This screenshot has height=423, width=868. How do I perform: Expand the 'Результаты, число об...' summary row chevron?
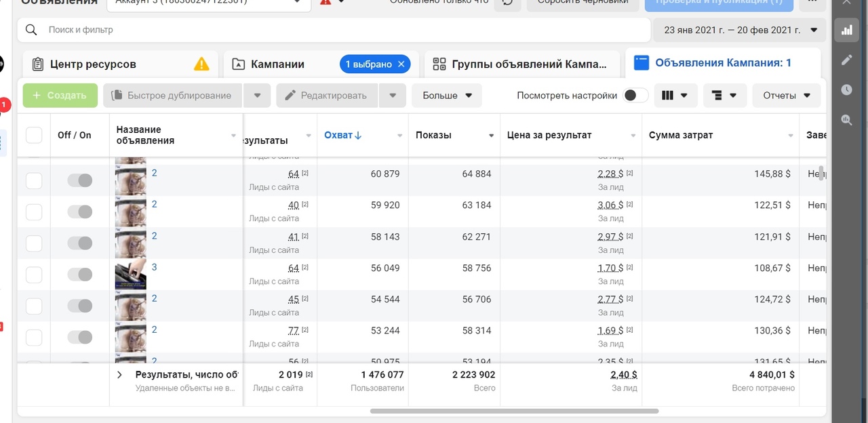[x=120, y=375]
